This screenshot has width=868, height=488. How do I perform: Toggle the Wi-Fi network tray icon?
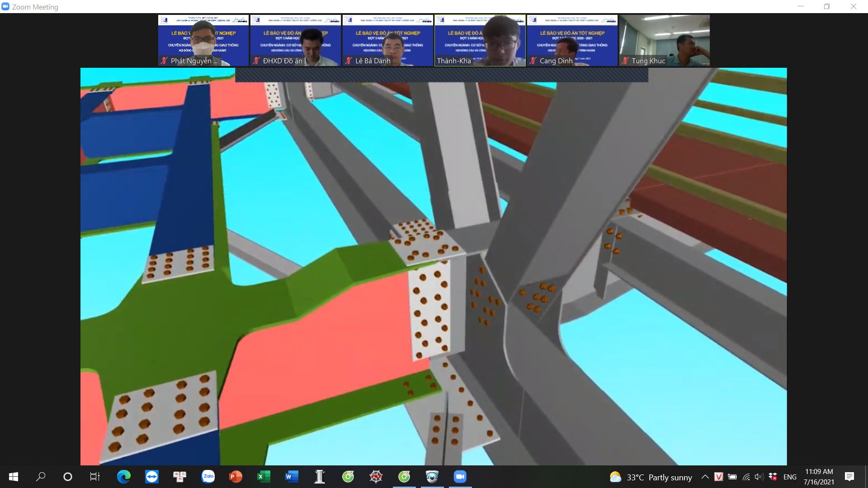click(x=746, y=477)
